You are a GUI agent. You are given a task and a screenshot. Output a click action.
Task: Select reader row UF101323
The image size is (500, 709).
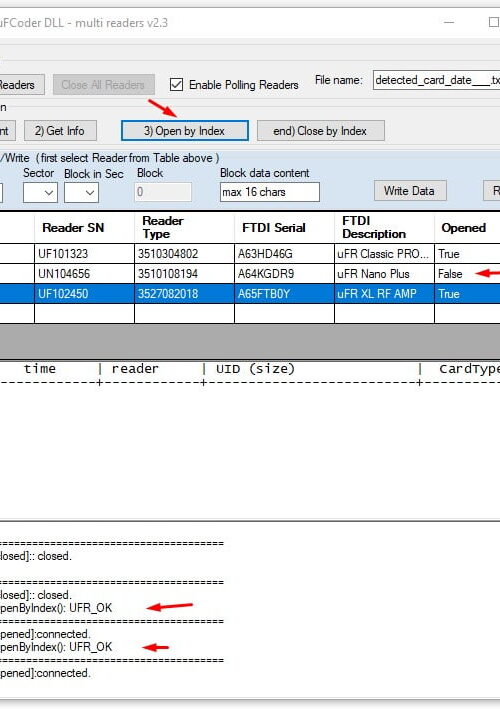(250, 254)
